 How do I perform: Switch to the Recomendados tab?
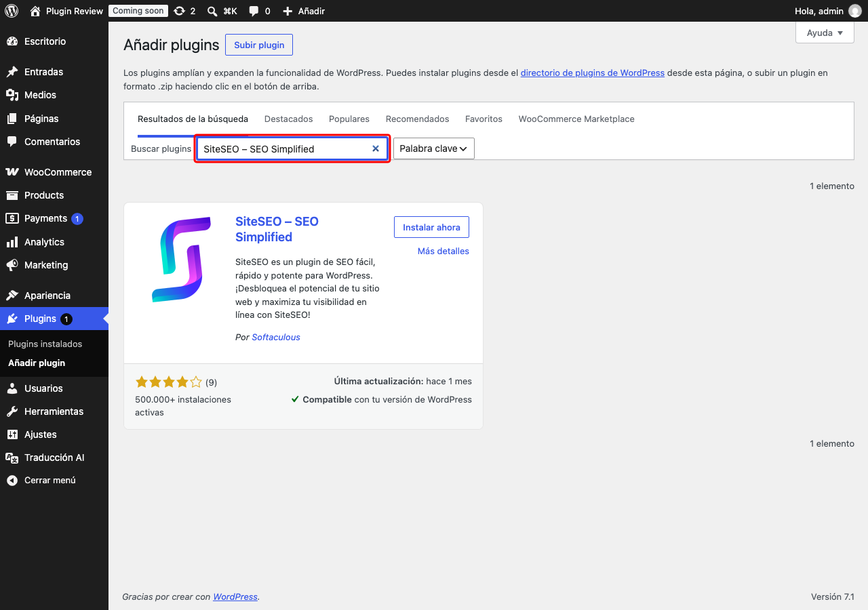418,119
